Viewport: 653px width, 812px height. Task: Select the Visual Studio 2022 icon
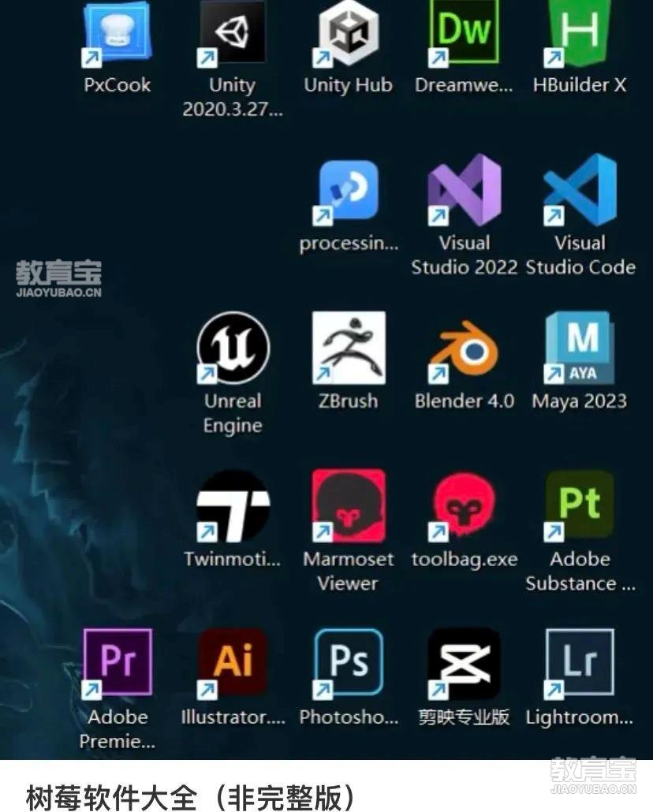point(464,191)
